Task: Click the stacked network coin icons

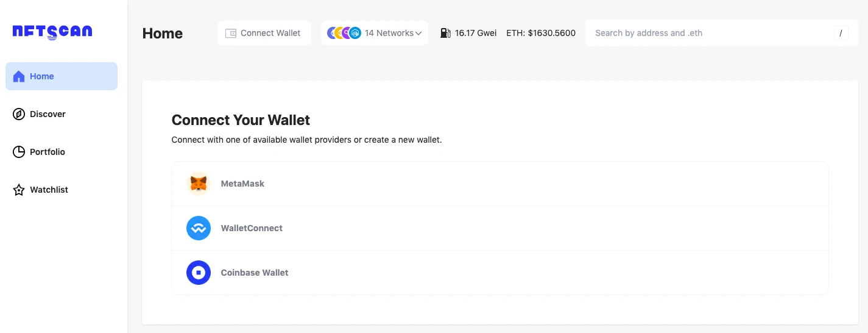Action: point(344,33)
